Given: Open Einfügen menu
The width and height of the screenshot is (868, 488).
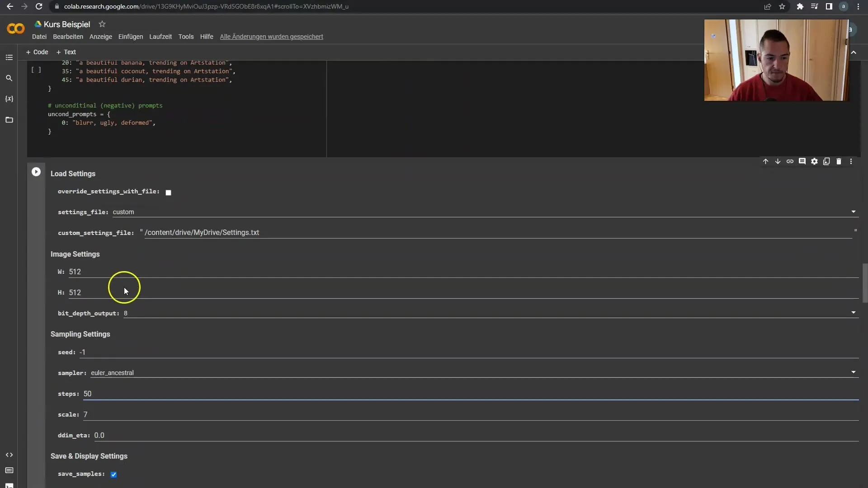Looking at the screenshot, I should (x=131, y=37).
